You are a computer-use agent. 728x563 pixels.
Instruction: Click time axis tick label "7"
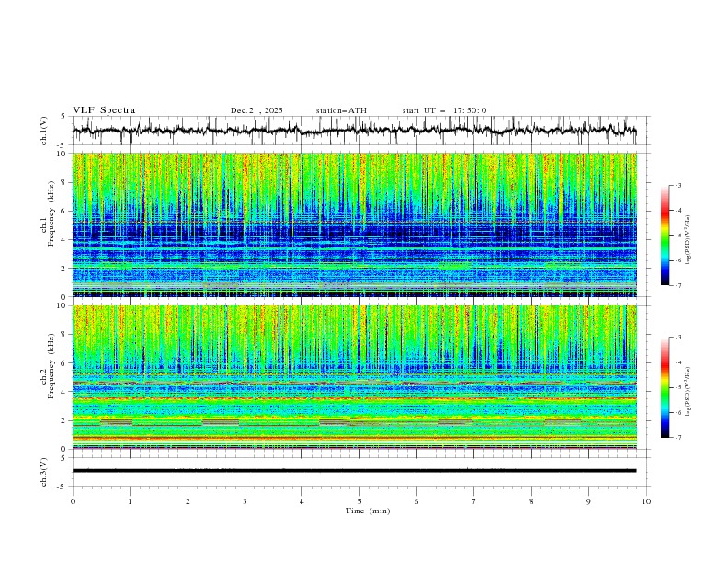point(474,501)
